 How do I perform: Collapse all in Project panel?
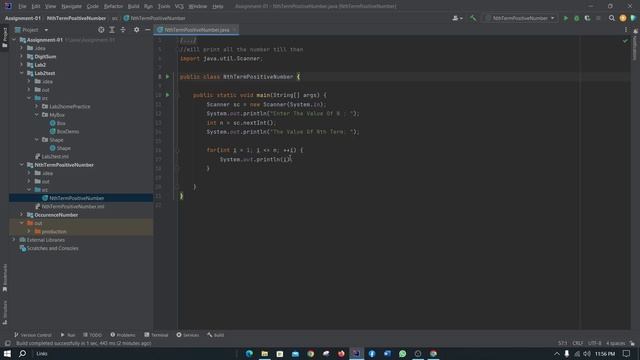coord(123,30)
